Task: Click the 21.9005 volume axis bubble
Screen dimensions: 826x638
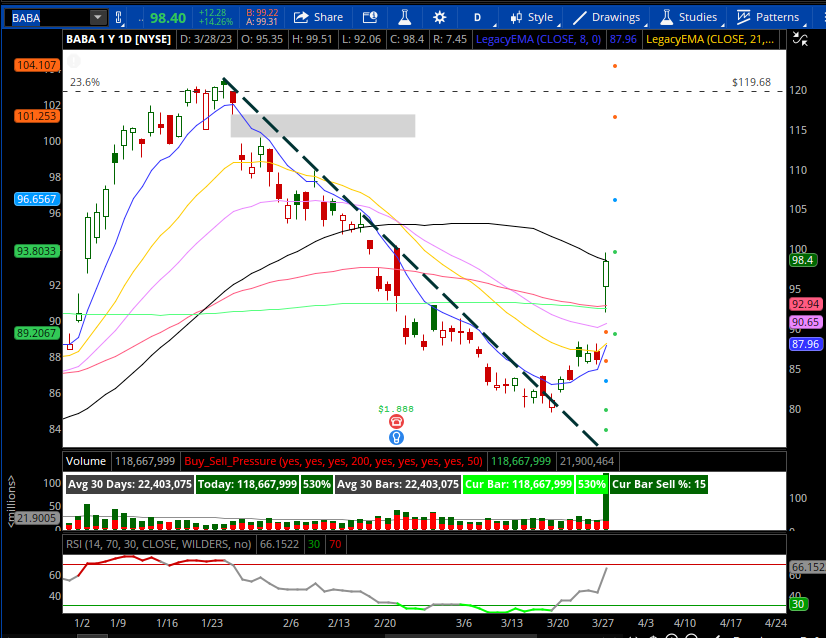Action: pyautogui.click(x=36, y=518)
